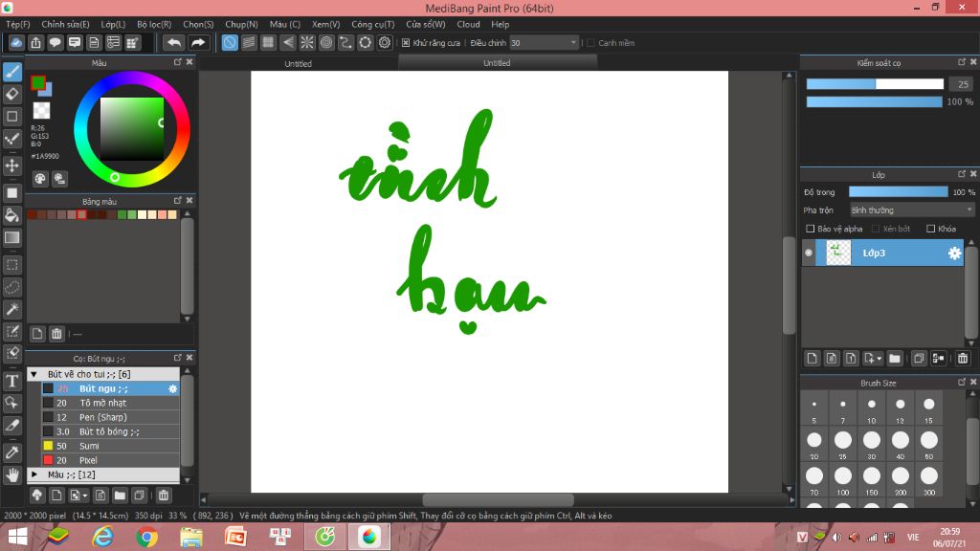Select Sumi brush
This screenshot has height=551, width=980.
(111, 446)
